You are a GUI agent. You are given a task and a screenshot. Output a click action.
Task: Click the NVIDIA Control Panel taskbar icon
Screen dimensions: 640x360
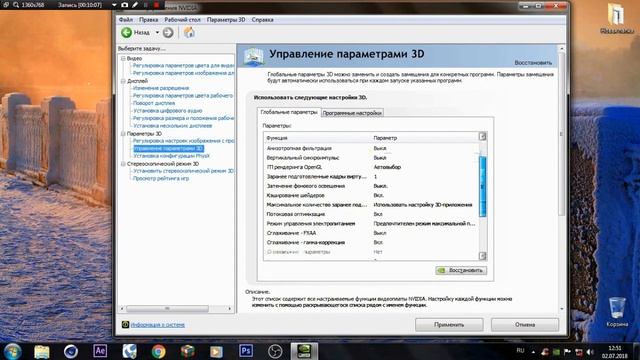click(x=304, y=351)
